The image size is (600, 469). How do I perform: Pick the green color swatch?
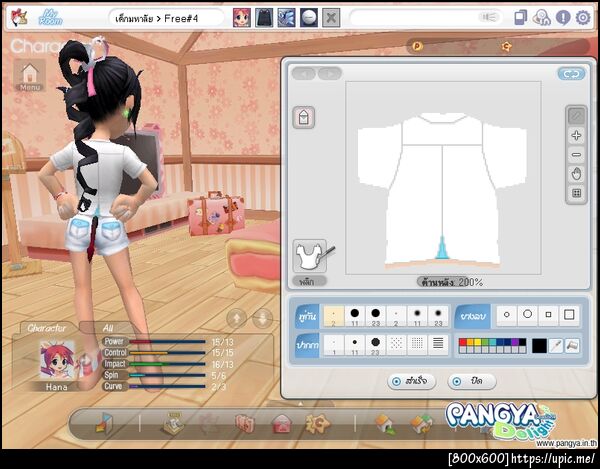coord(485,342)
